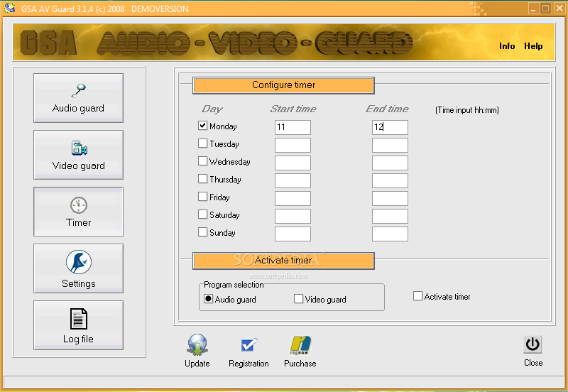
Task: Click Thursday end time field
Action: click(x=390, y=180)
